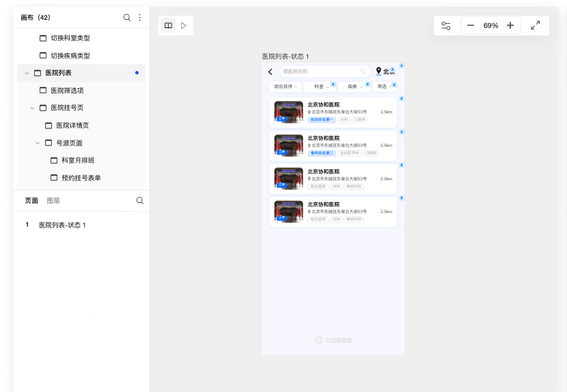This screenshot has width=567, height=392.
Task: Start prototype play preview
Action: point(184,26)
